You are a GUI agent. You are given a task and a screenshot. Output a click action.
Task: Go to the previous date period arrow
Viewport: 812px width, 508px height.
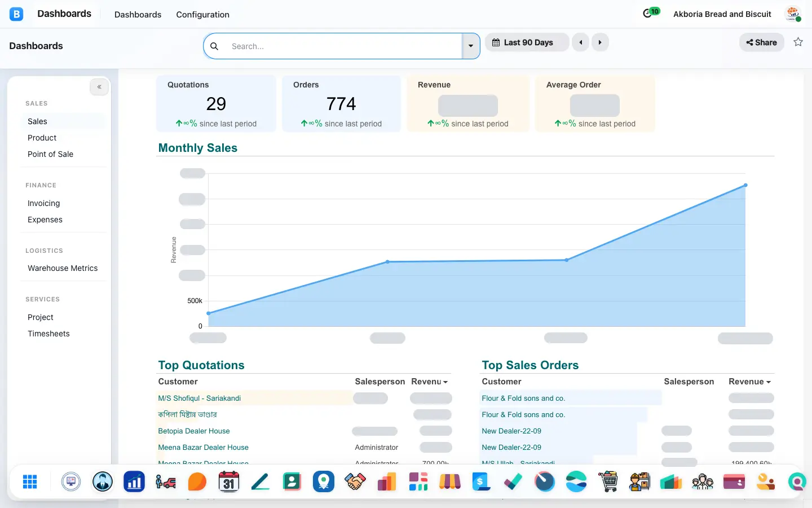[x=580, y=42]
